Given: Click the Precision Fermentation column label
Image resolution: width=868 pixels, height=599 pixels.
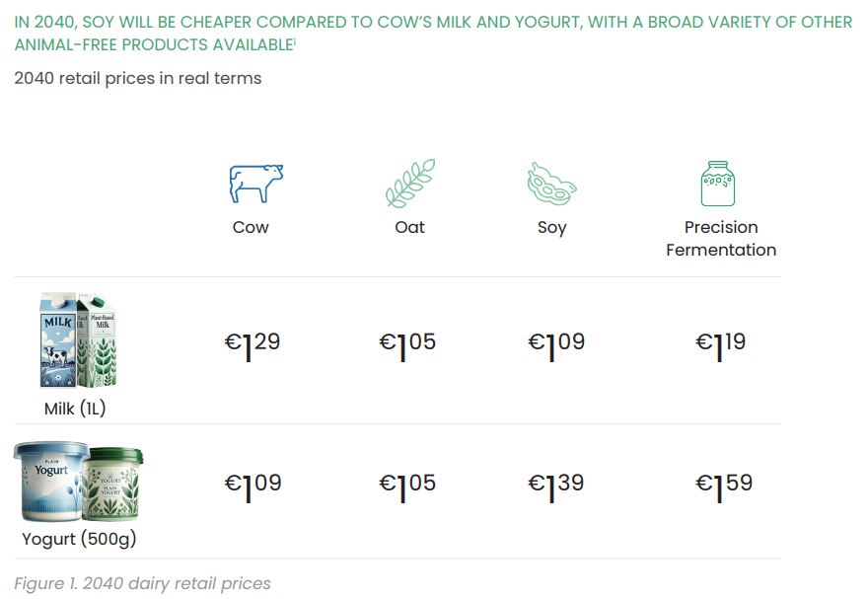Looking at the screenshot, I should (721, 238).
